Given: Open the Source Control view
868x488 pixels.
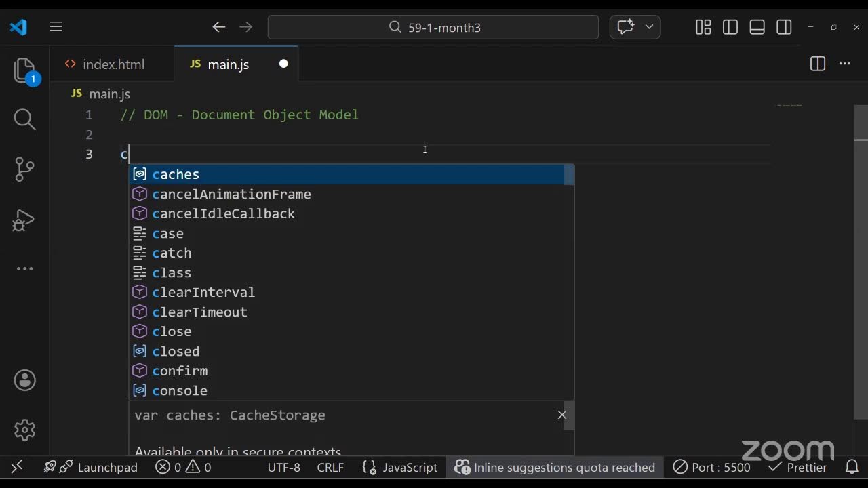Looking at the screenshot, I should pos(25,169).
